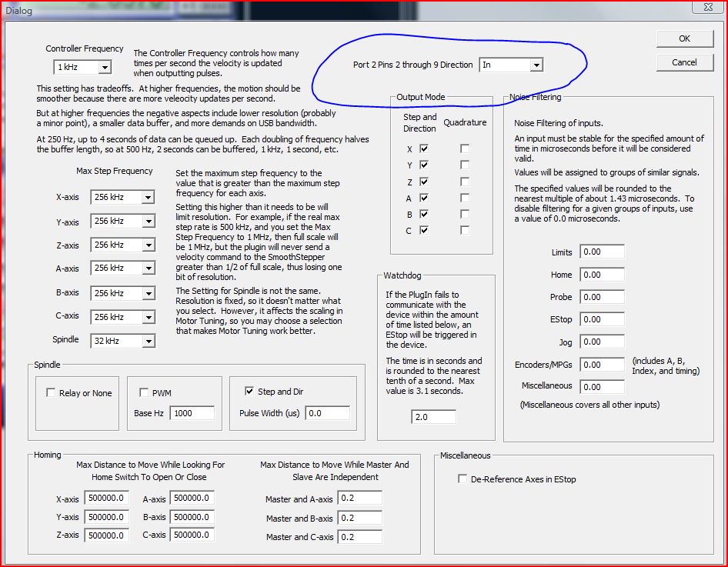Edit the X-axis homing max distance
Image resolution: width=728 pixels, height=567 pixels.
105,498
